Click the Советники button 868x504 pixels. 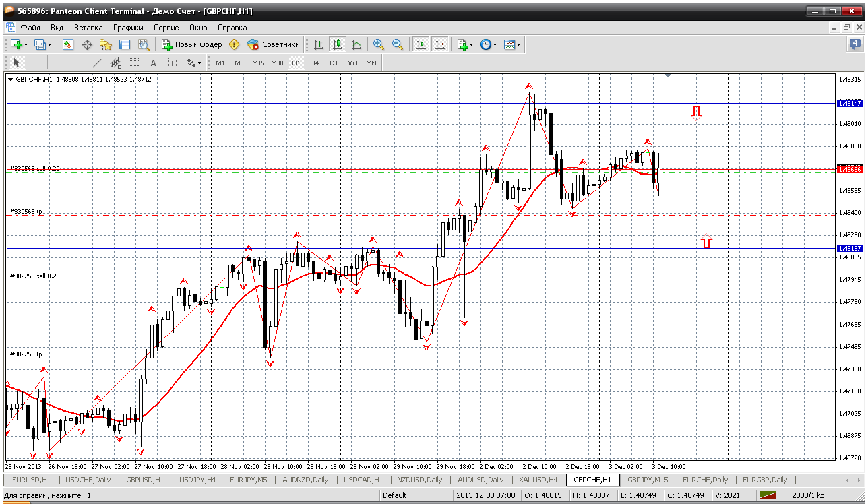click(274, 44)
